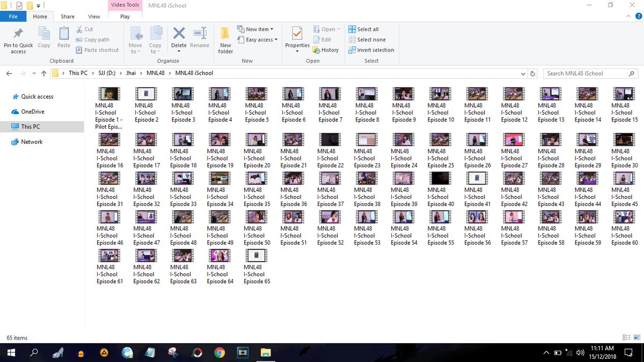Click the Cut scissors command
The image size is (644, 362).
pyautogui.click(x=84, y=29)
